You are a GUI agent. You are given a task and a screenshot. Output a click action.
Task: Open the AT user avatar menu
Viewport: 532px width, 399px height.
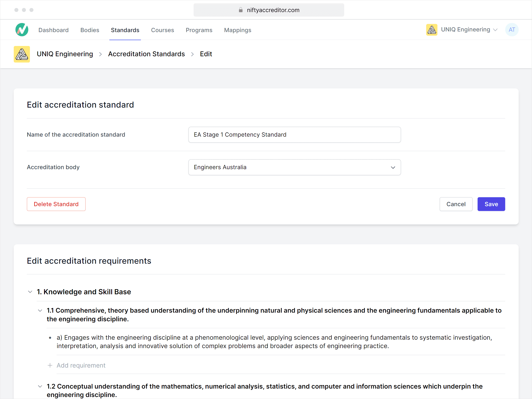tap(512, 30)
